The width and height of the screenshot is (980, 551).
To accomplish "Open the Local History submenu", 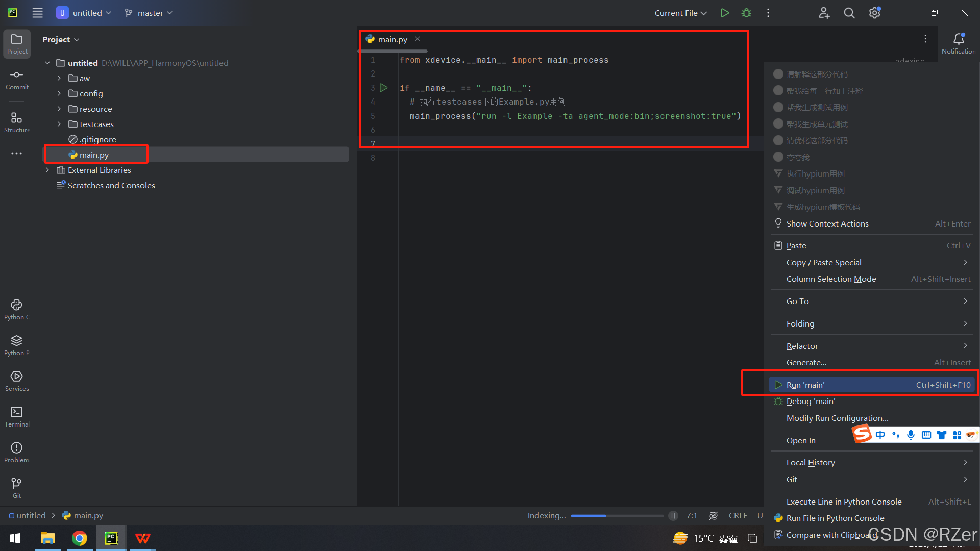I will pyautogui.click(x=871, y=462).
